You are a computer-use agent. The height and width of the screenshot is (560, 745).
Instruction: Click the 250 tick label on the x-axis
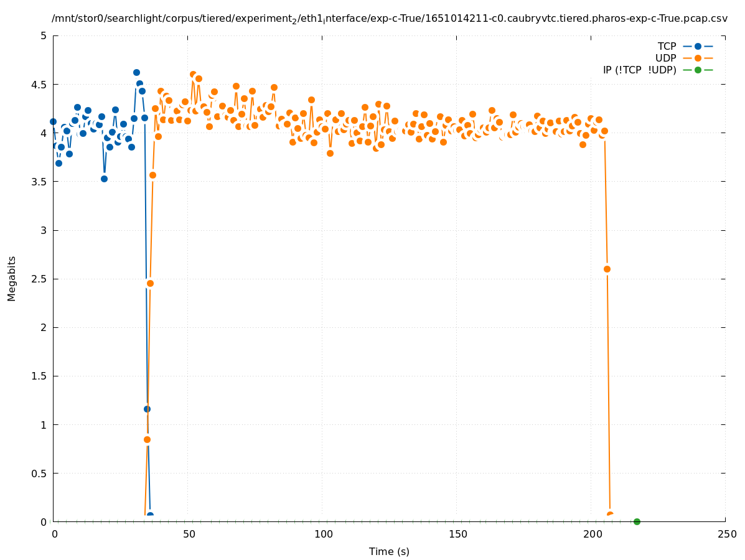point(726,534)
